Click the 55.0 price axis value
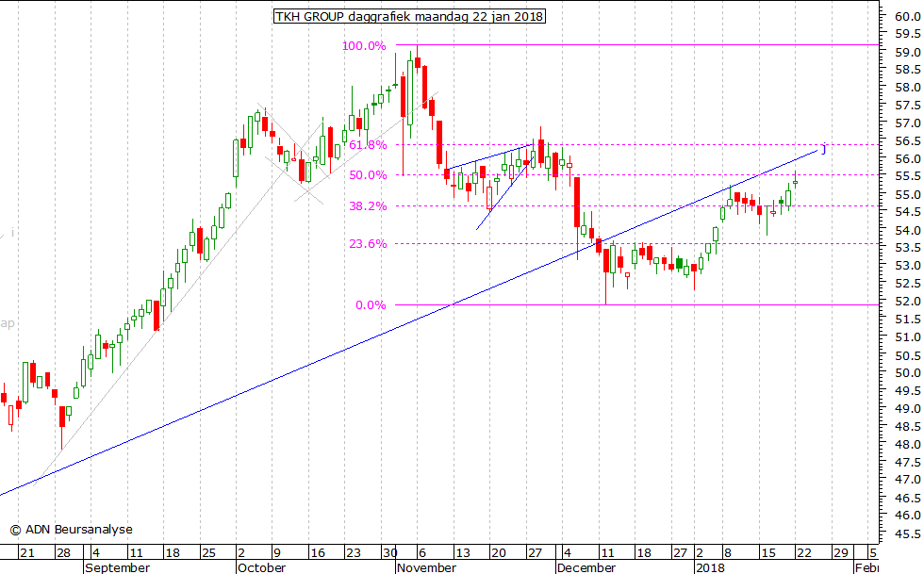This screenshot has width=924, height=574. coord(907,194)
